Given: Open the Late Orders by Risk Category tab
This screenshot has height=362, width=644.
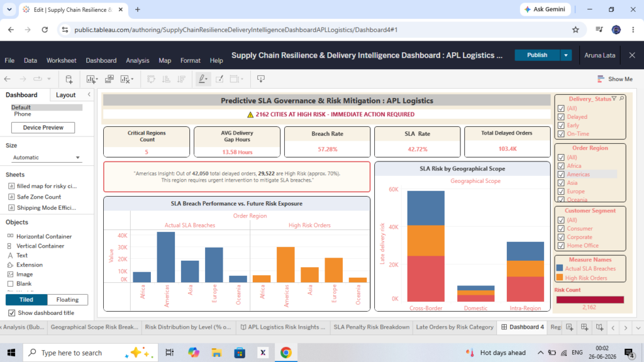Looking at the screenshot, I should [455, 327].
